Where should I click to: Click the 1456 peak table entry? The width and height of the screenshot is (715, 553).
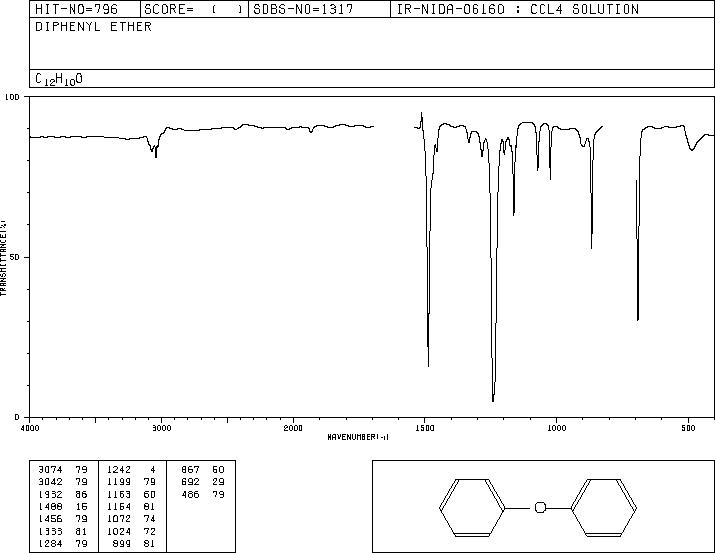[50, 519]
